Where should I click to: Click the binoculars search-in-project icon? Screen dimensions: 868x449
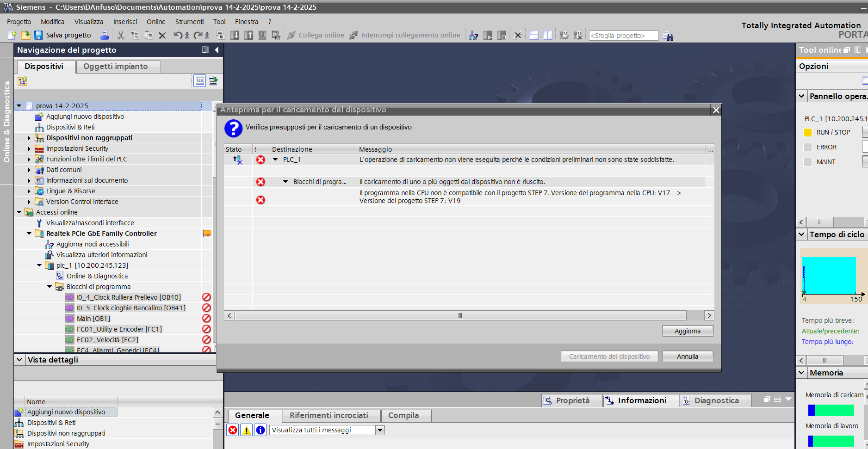coord(668,36)
